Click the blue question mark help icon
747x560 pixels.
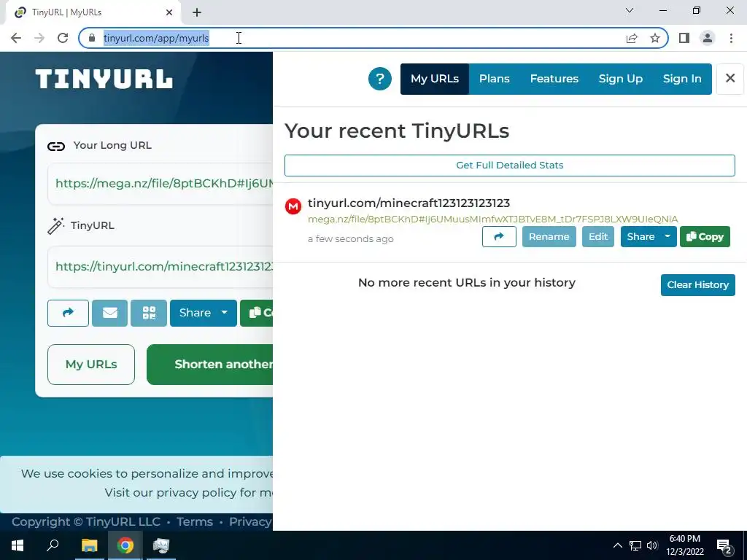tap(379, 79)
